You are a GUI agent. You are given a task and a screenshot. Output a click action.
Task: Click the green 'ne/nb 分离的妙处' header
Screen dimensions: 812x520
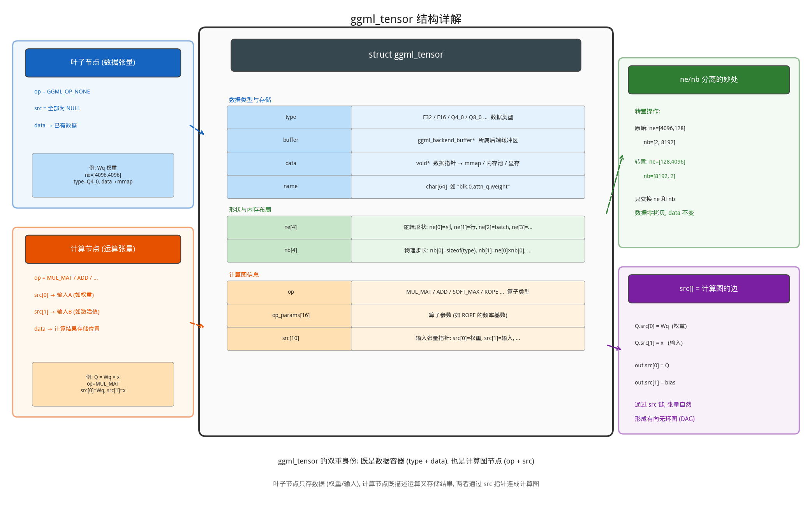coord(708,80)
